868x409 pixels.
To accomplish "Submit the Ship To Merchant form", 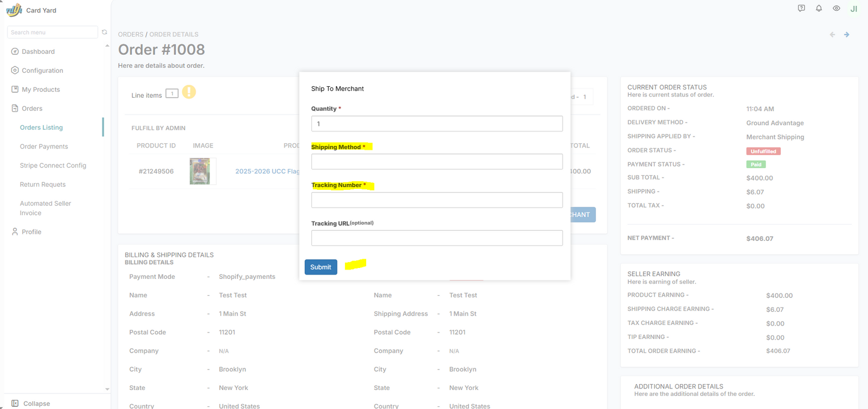I will pos(321,267).
